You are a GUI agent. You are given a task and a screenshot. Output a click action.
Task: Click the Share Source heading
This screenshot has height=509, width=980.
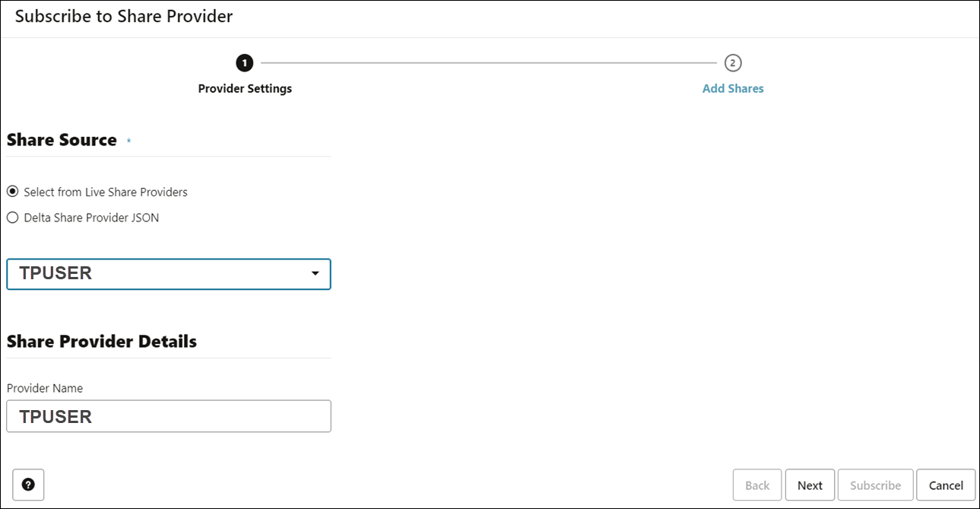62,140
